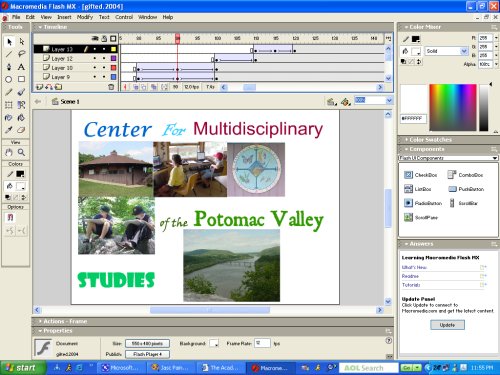Select the Text tool
Image resolution: width=500 pixels, height=375 pixels.
(22, 67)
